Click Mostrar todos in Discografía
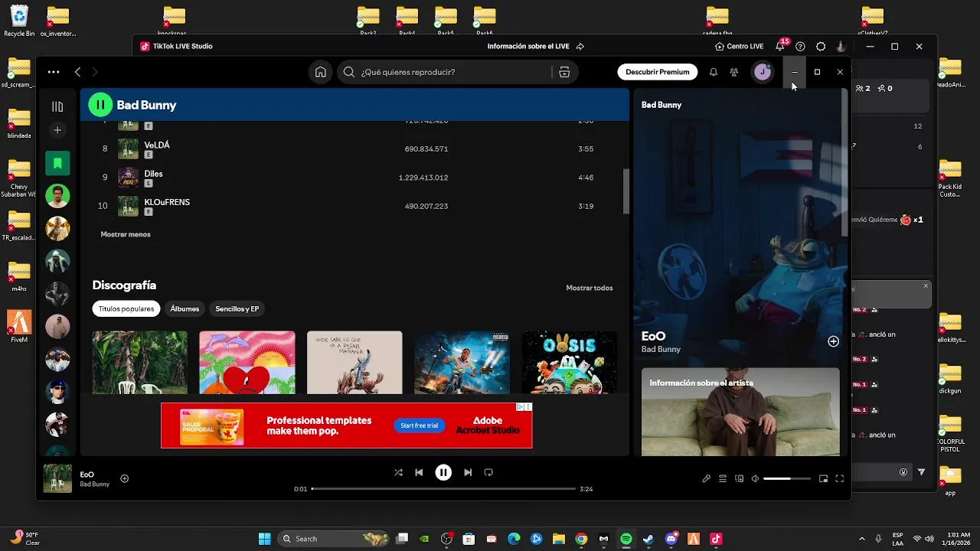The image size is (980, 551). [590, 288]
